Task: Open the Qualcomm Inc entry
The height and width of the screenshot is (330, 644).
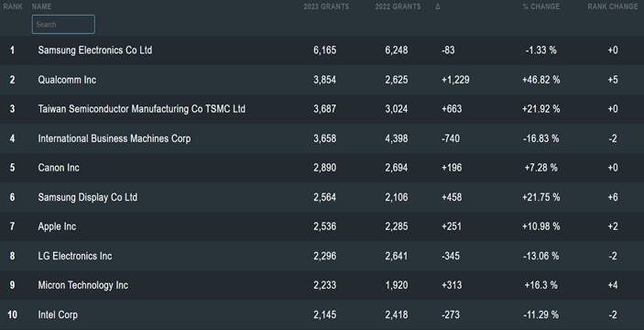Action: coord(67,80)
